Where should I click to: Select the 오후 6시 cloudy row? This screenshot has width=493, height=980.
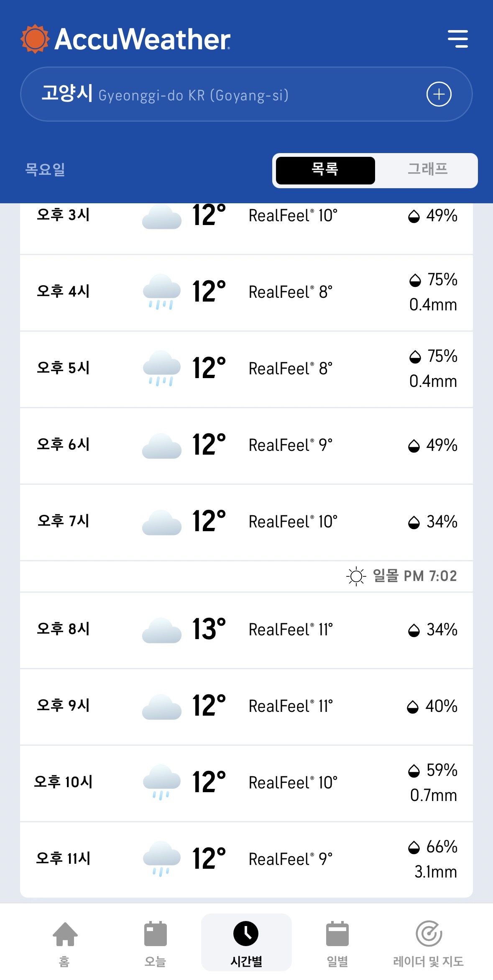(x=246, y=445)
